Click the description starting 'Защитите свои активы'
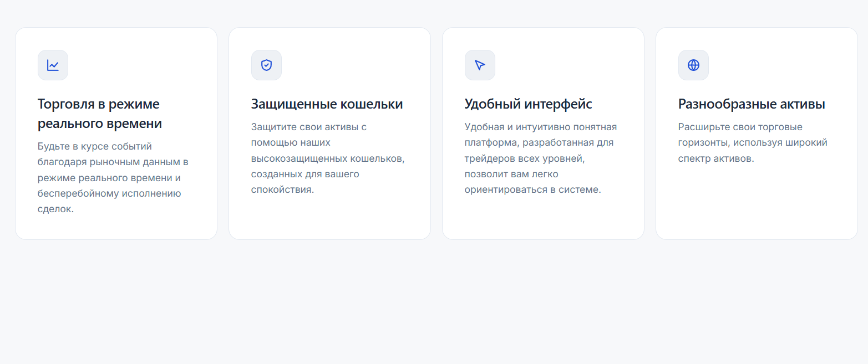This screenshot has width=868, height=364. coord(328,158)
